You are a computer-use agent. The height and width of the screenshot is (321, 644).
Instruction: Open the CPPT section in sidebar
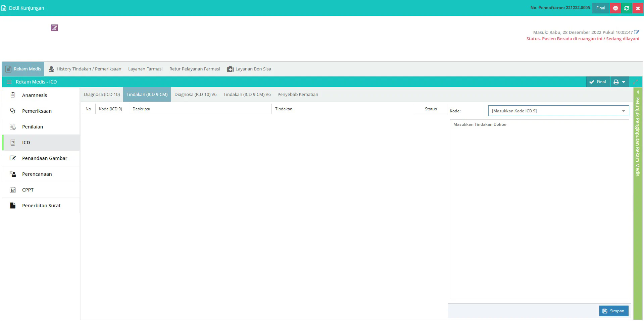point(28,190)
